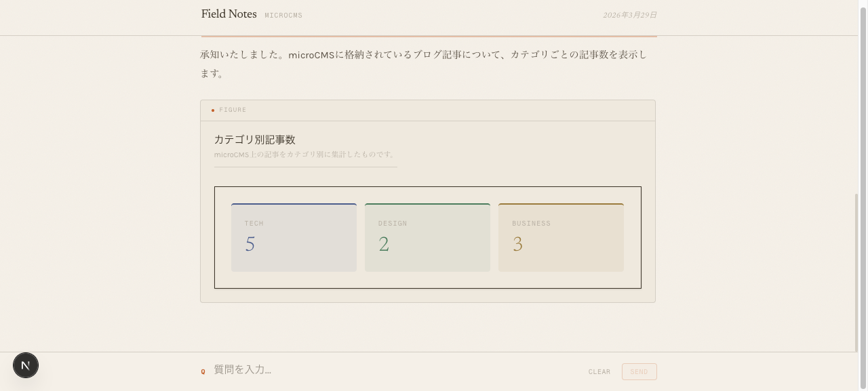The image size is (868, 391).
Task: Select the DESIGN category card
Action: click(427, 236)
